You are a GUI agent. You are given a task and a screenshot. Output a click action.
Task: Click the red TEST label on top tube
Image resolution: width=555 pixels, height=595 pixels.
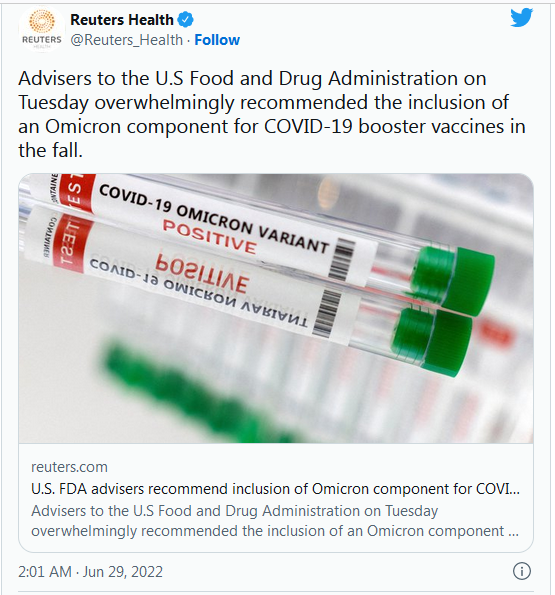[76, 192]
